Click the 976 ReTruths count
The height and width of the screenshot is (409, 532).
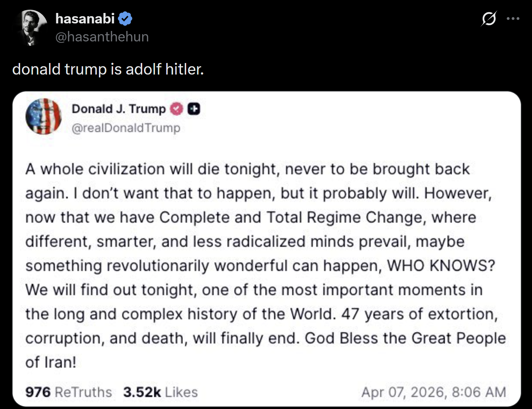tap(68, 392)
